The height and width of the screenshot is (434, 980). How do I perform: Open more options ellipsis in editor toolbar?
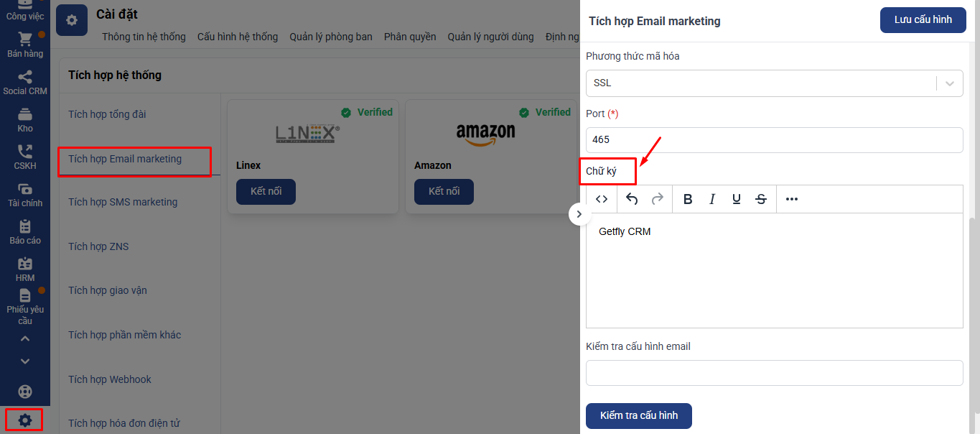tap(792, 199)
